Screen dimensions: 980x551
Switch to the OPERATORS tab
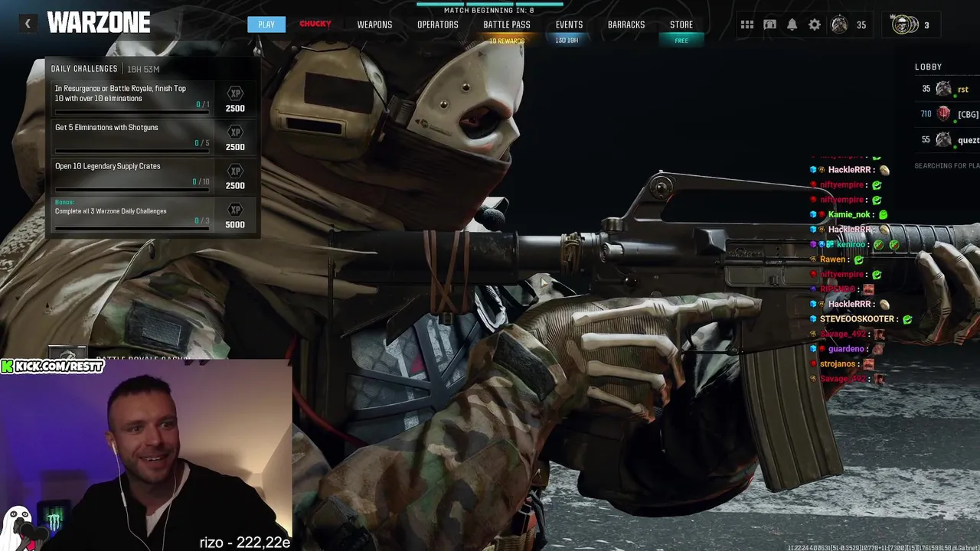438,24
